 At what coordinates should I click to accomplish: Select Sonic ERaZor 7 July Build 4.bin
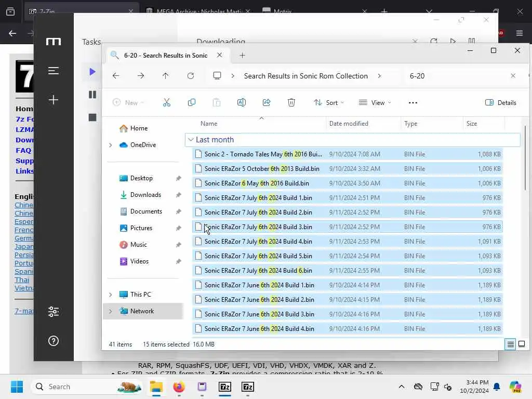pyautogui.click(x=348, y=242)
